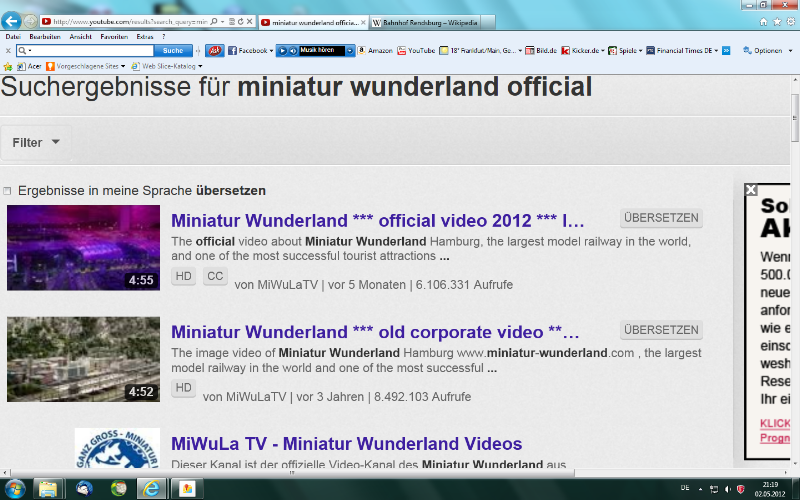
Task: Tick the 'Ergebnisse in meine Sprache' checkbox
Action: click(8, 191)
